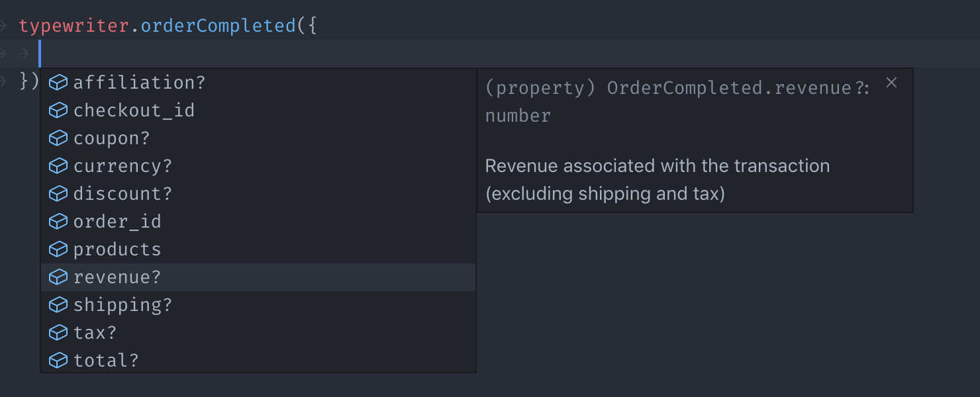Select the tax suggestion from the list

[x=95, y=332]
